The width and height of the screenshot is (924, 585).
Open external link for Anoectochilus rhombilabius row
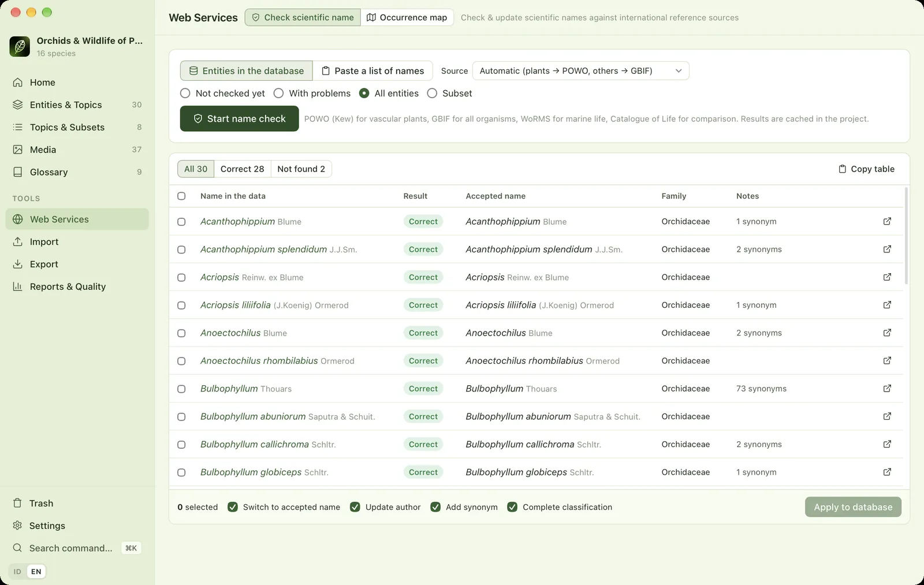pos(887,360)
